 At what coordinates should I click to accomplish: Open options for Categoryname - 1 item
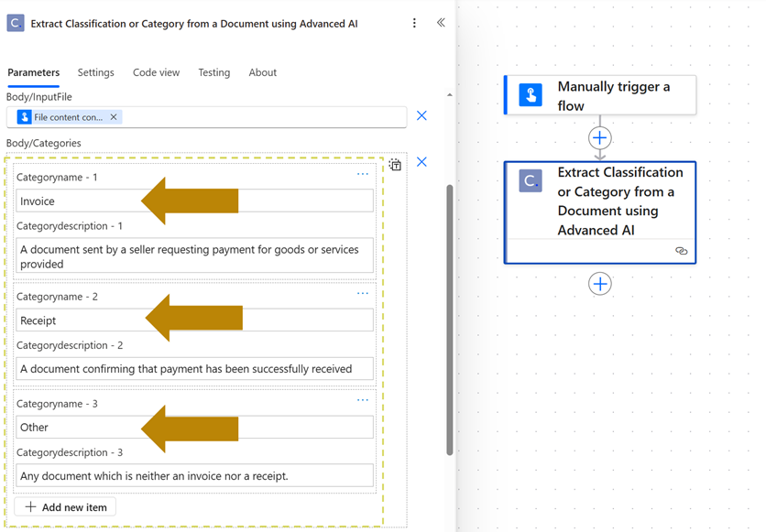point(363,173)
